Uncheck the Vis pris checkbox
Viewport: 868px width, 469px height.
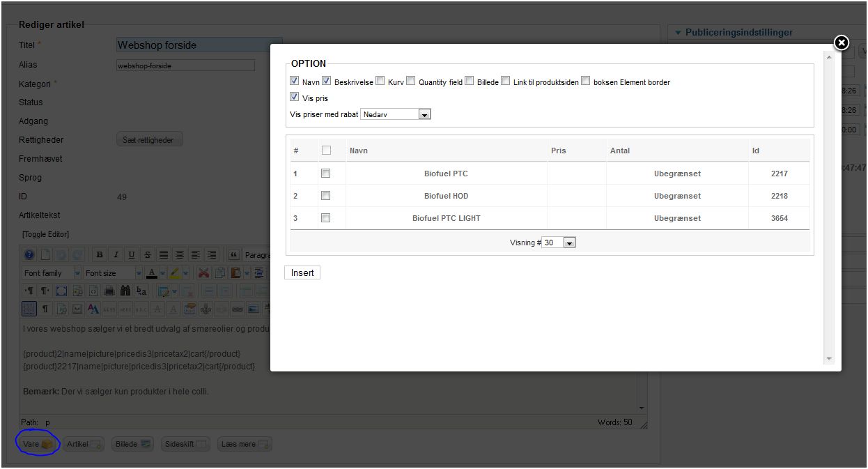294,97
